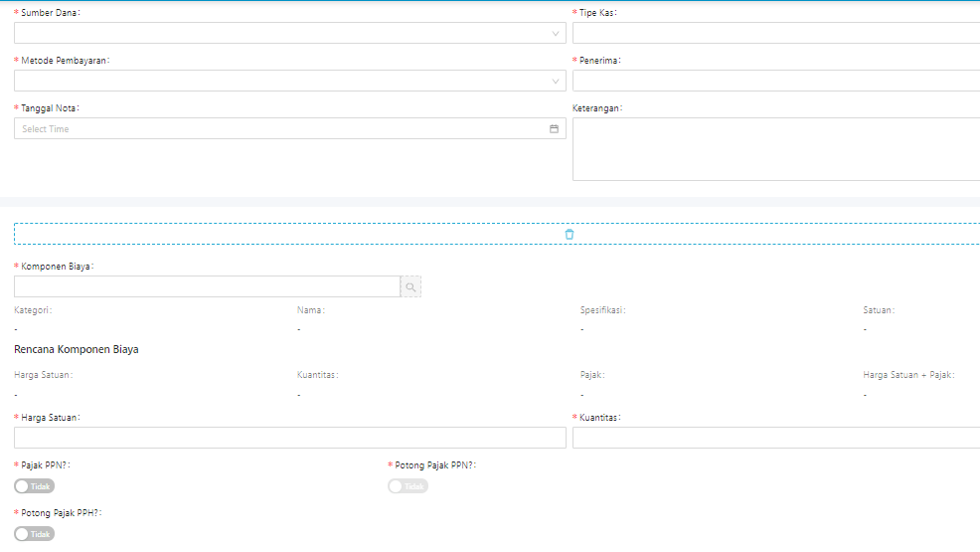Click the trash icon in the dashed bar
Screen dimensions: 980x552
569,235
